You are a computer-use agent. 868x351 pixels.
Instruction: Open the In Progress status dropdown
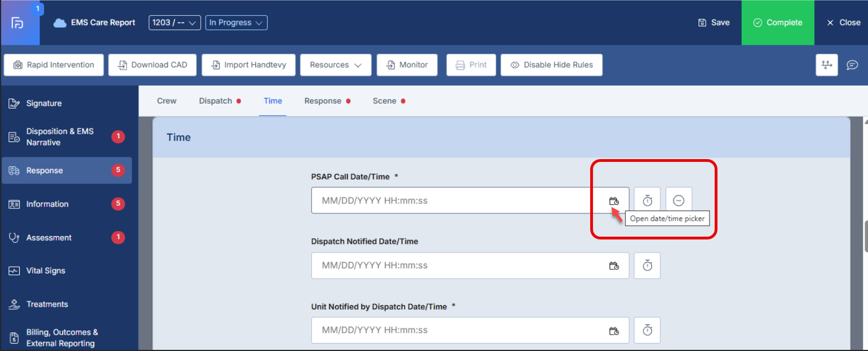tap(236, 23)
